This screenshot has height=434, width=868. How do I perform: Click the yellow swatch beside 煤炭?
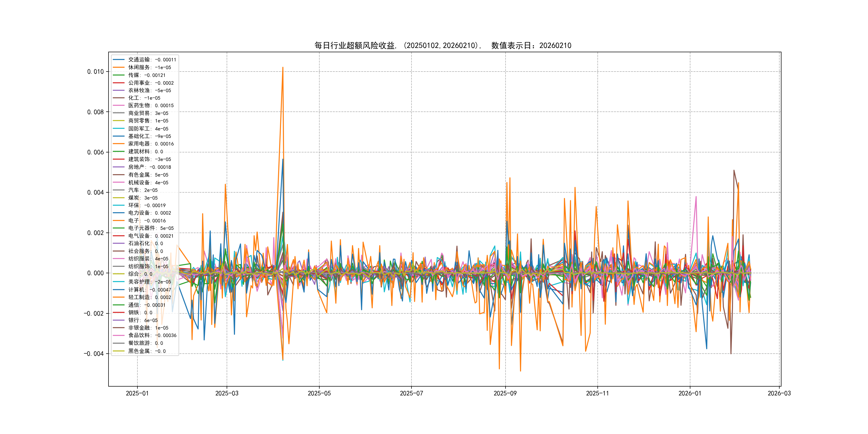click(119, 198)
